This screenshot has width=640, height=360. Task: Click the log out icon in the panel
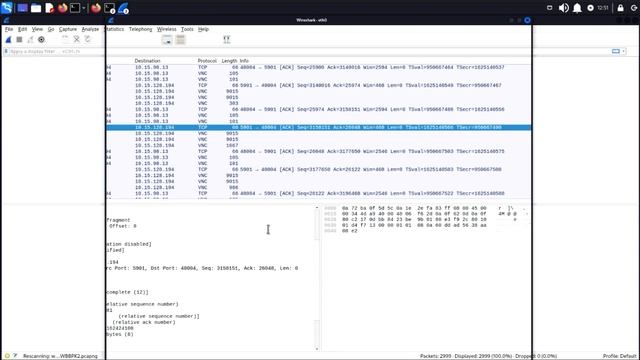tap(634, 8)
